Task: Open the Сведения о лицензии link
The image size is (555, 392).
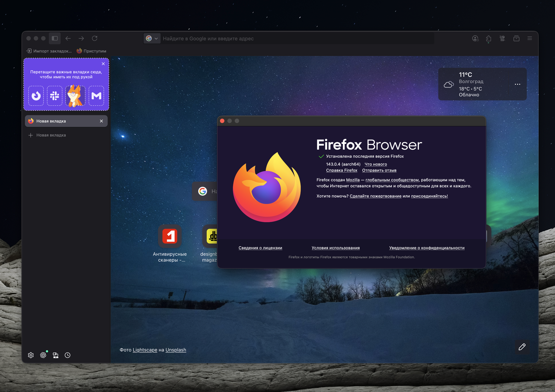Action: [x=260, y=248]
